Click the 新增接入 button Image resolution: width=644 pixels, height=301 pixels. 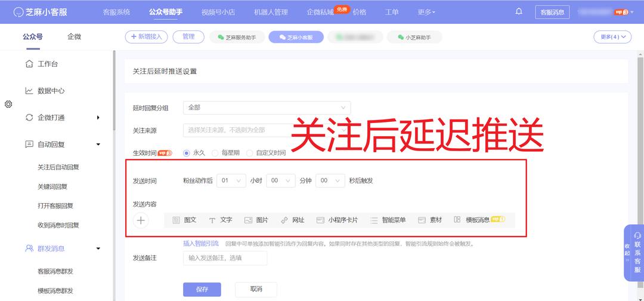pyautogui.click(x=147, y=36)
